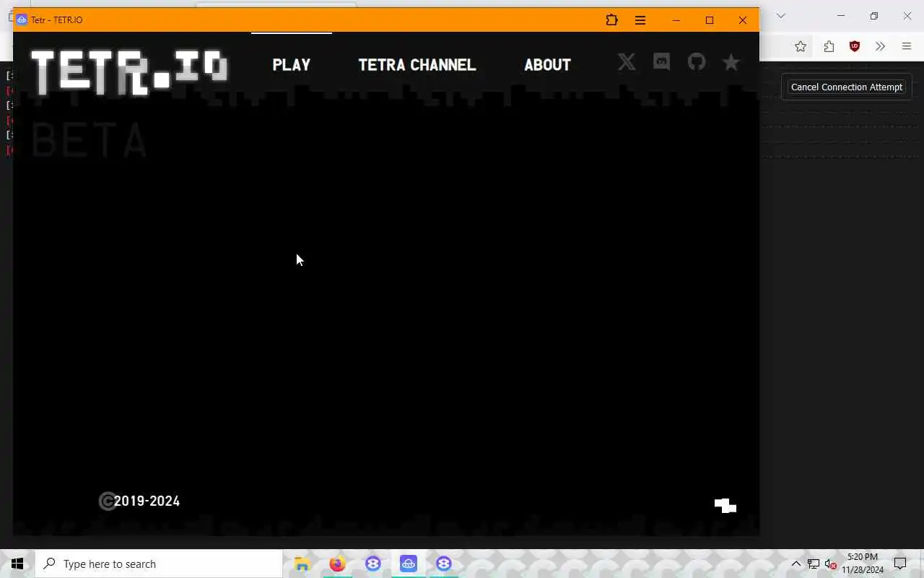Open the ABOUT tab
The image size is (924, 578).
click(x=547, y=65)
